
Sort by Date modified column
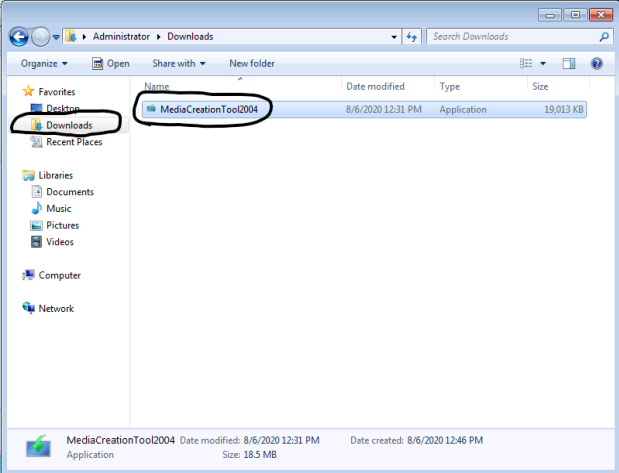[x=375, y=86]
